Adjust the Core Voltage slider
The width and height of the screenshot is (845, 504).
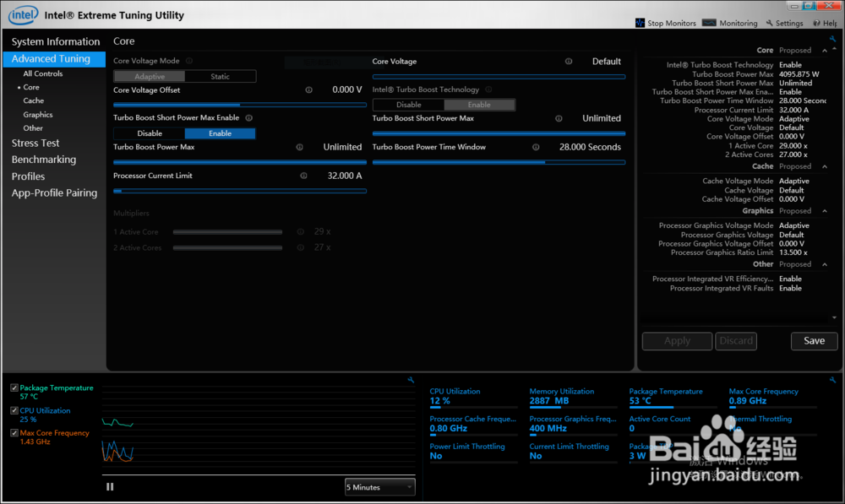(x=499, y=77)
